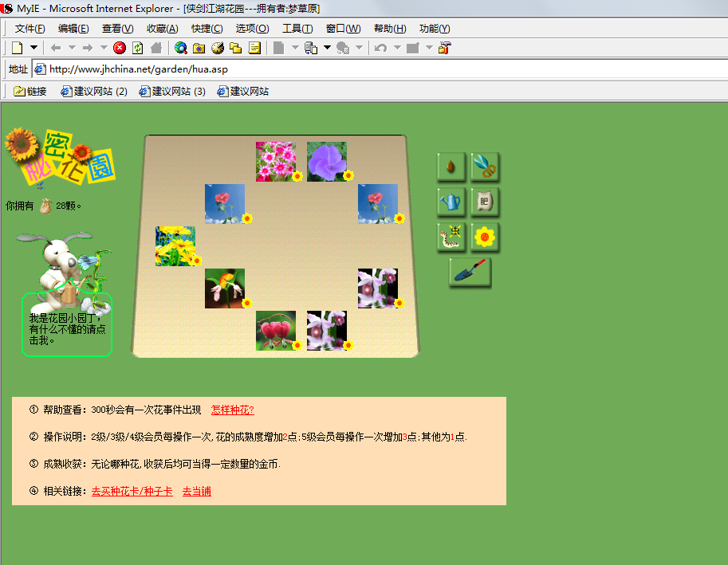Stop loading with the red X icon

pyautogui.click(x=120, y=48)
